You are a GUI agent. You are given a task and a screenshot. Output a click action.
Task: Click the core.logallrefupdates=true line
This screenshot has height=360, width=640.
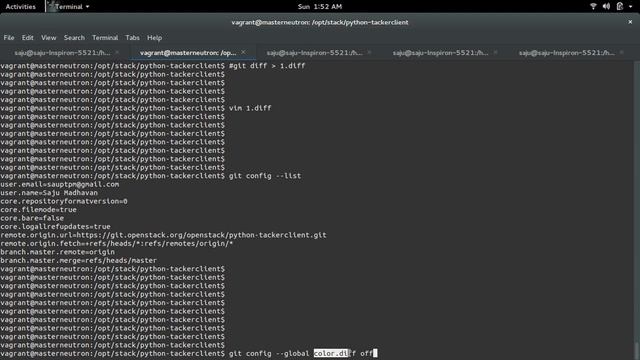click(56, 227)
